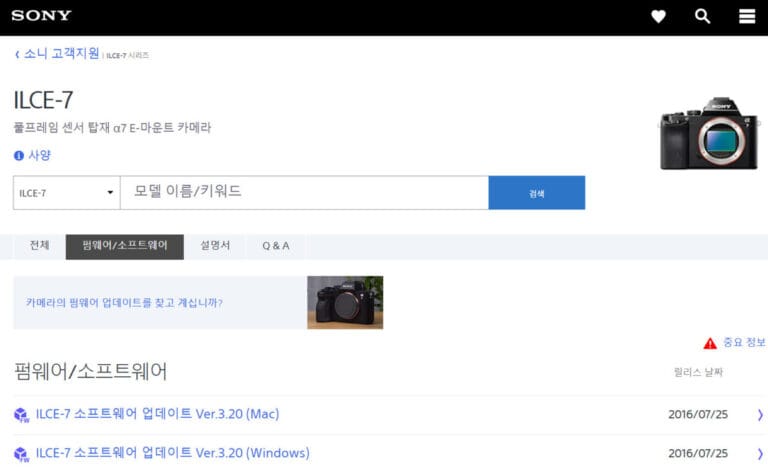Image resolution: width=768 pixels, height=471 pixels.
Task: Expand the ILCE-7 model dropdown
Action: coord(67,193)
